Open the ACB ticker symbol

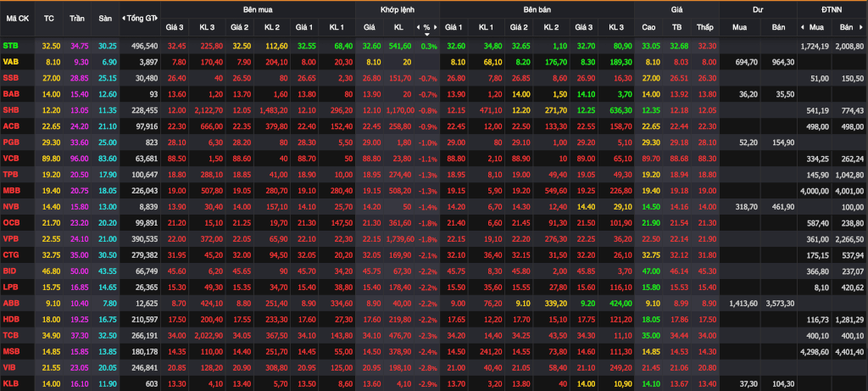point(10,126)
